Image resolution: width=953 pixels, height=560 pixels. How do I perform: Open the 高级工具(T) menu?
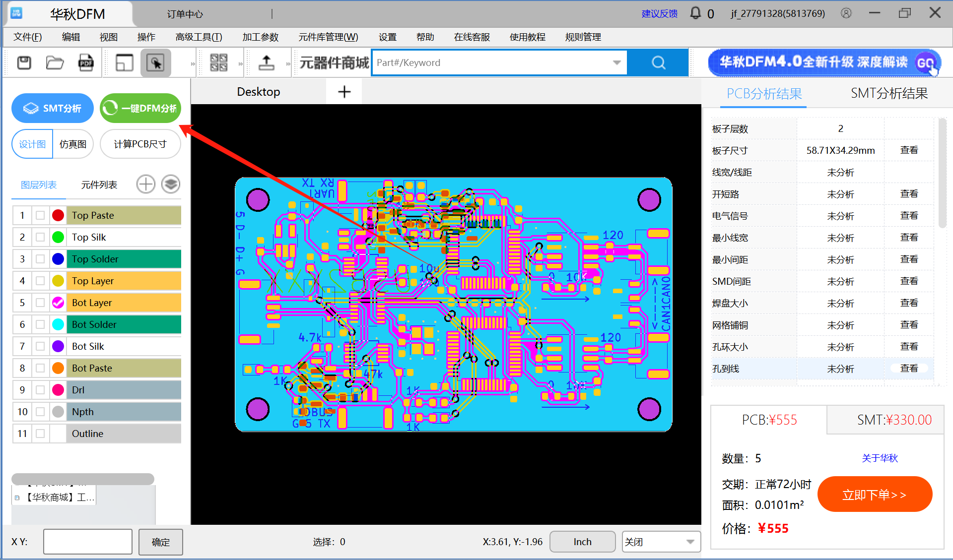pos(199,37)
